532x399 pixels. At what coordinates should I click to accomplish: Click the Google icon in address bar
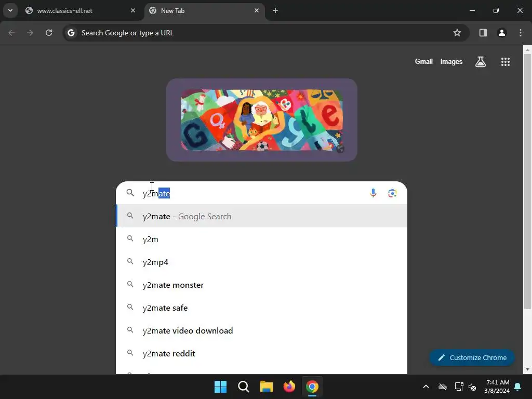point(71,33)
